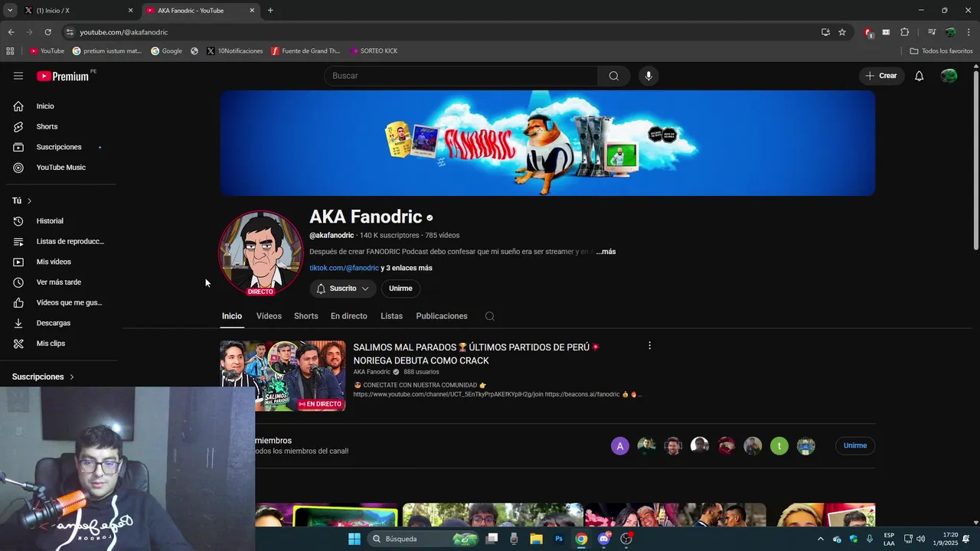
Task: Open the Chrome profile avatar
Action: click(951, 32)
